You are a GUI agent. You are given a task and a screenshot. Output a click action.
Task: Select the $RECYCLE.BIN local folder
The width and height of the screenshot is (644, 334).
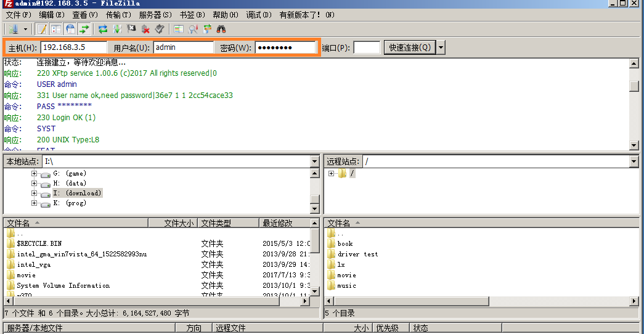[39, 243]
